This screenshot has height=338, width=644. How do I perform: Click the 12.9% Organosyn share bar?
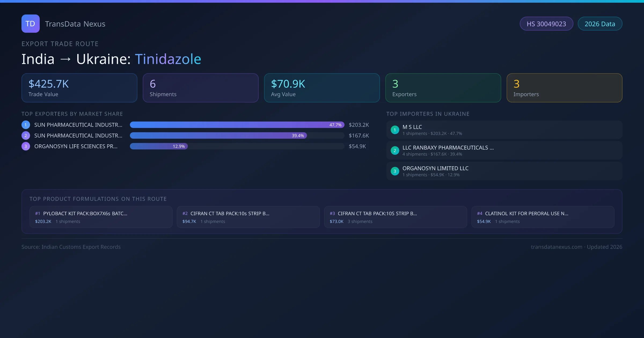tap(159, 146)
